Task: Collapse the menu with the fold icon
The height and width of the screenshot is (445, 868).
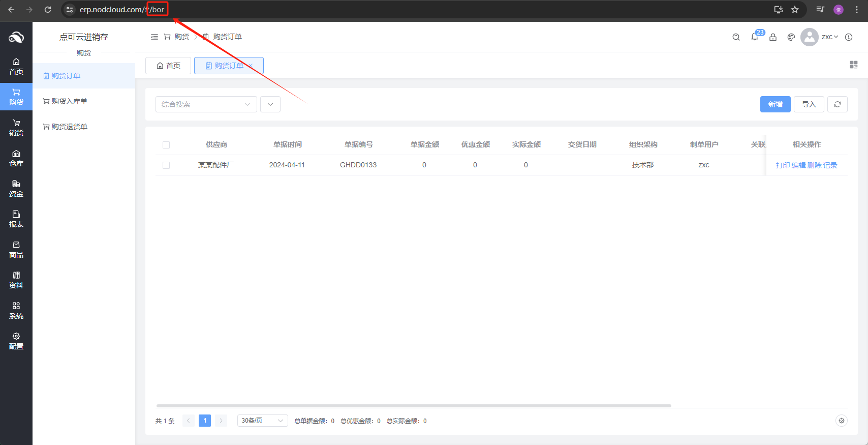Action: point(154,37)
